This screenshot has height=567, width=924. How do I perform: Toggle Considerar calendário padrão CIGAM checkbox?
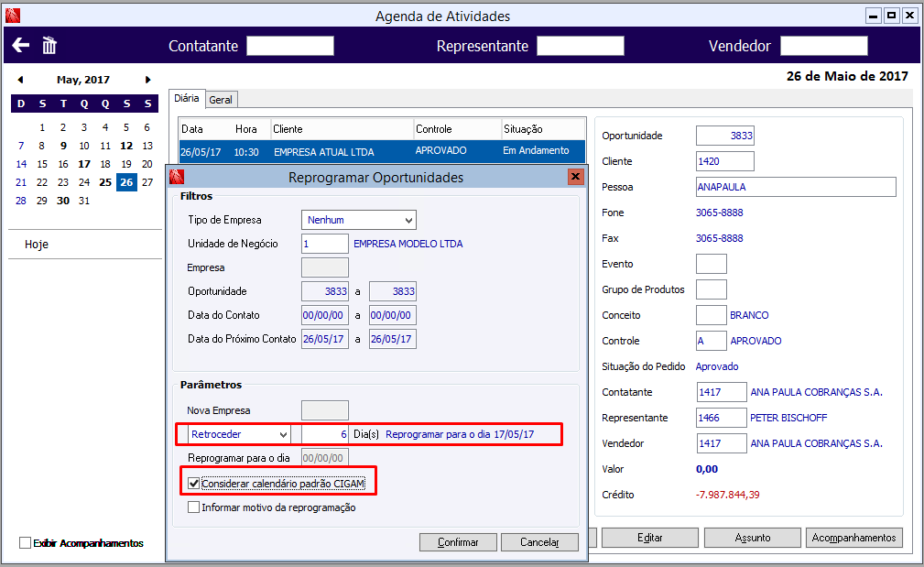pyautogui.click(x=193, y=484)
